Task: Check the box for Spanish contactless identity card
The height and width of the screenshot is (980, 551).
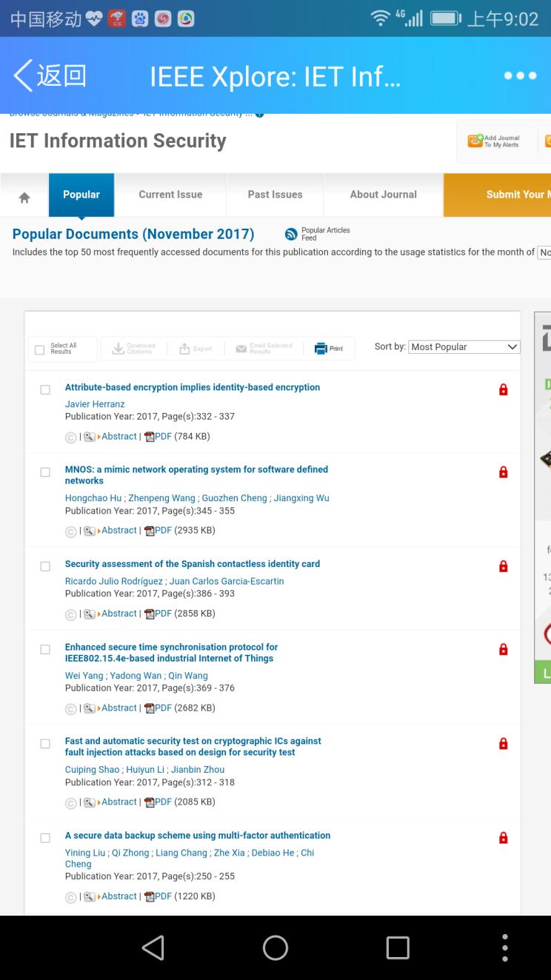Action: (45, 566)
